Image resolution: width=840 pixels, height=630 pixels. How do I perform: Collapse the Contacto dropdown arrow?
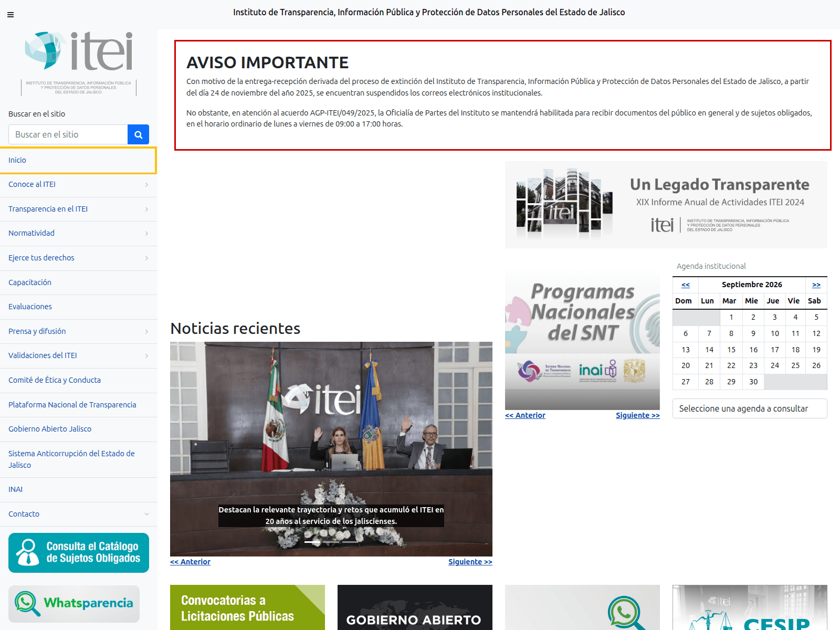tap(146, 514)
